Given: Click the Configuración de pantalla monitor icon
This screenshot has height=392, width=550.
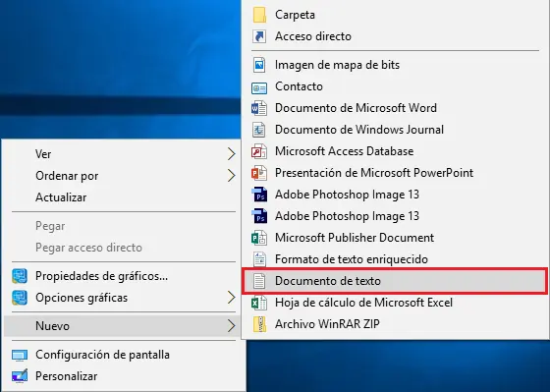Looking at the screenshot, I should (x=20, y=355).
